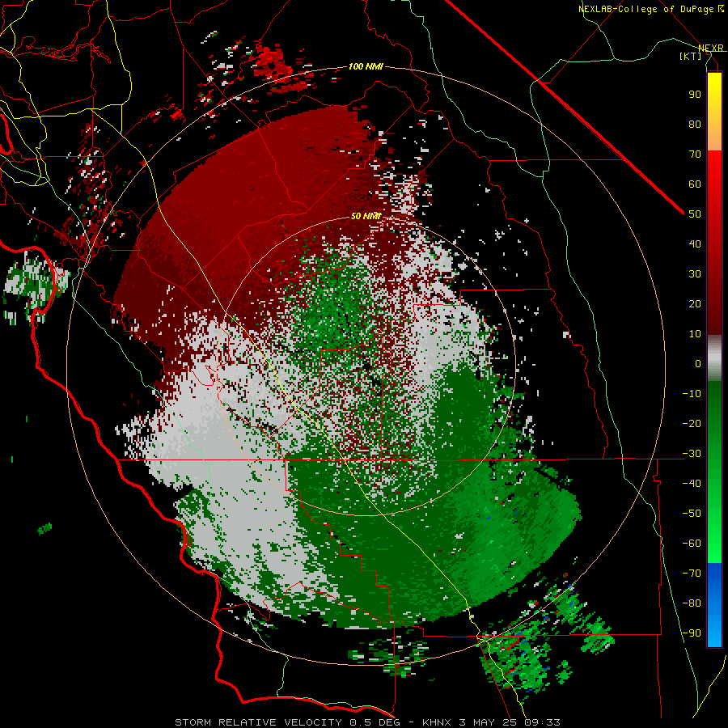This screenshot has height=728, width=728.
Task: Click the 90 value on velocity scale
Action: (x=695, y=95)
